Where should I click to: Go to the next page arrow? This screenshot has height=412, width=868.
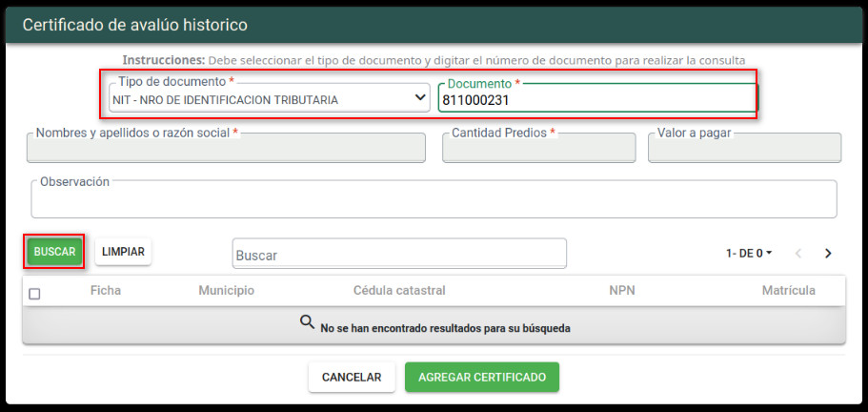click(x=828, y=254)
